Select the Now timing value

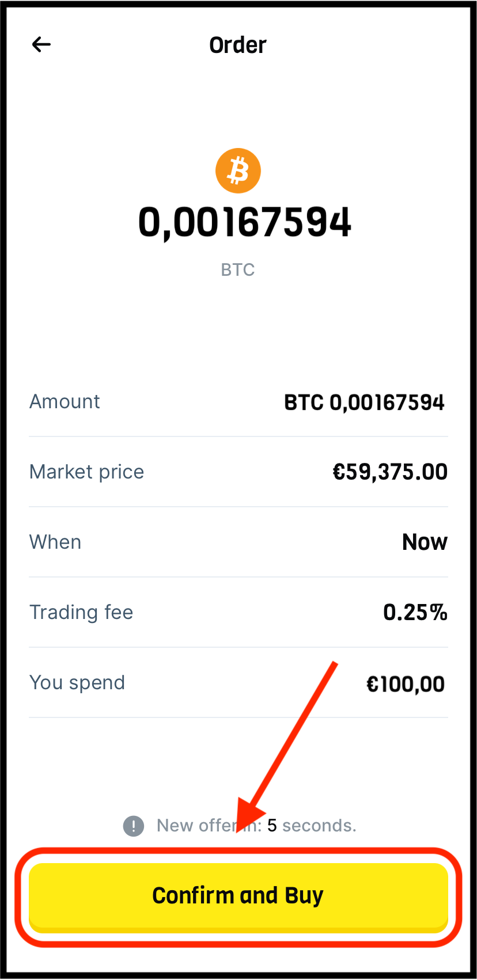[x=425, y=542]
